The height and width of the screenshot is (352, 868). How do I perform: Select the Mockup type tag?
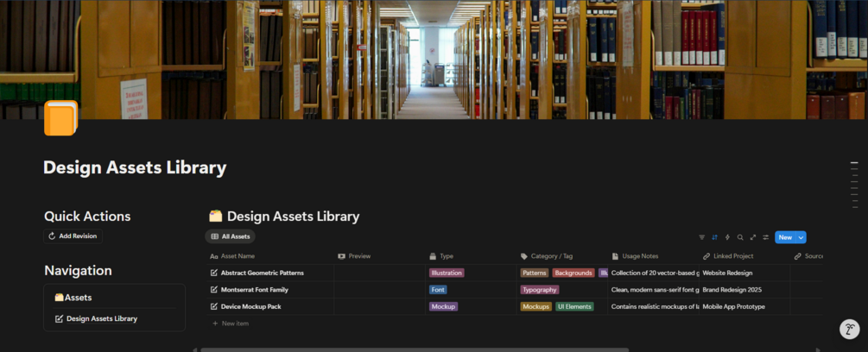pyautogui.click(x=443, y=306)
